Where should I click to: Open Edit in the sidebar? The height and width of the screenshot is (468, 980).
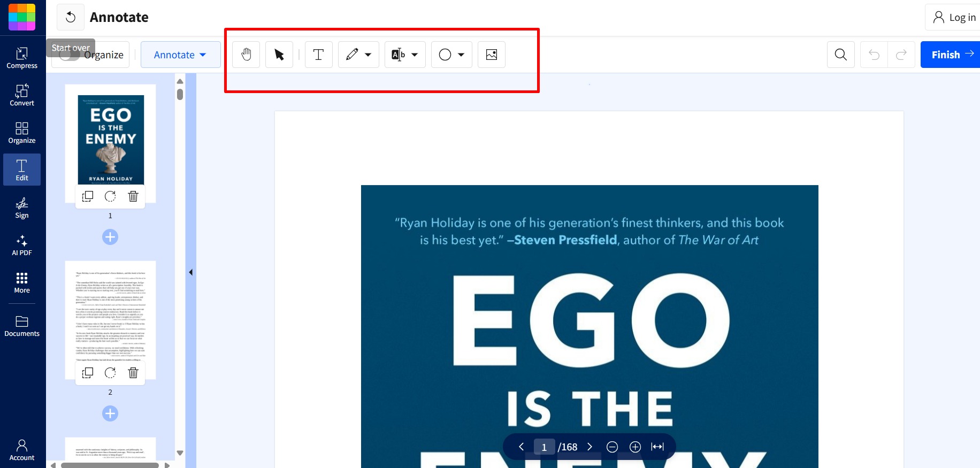click(22, 170)
